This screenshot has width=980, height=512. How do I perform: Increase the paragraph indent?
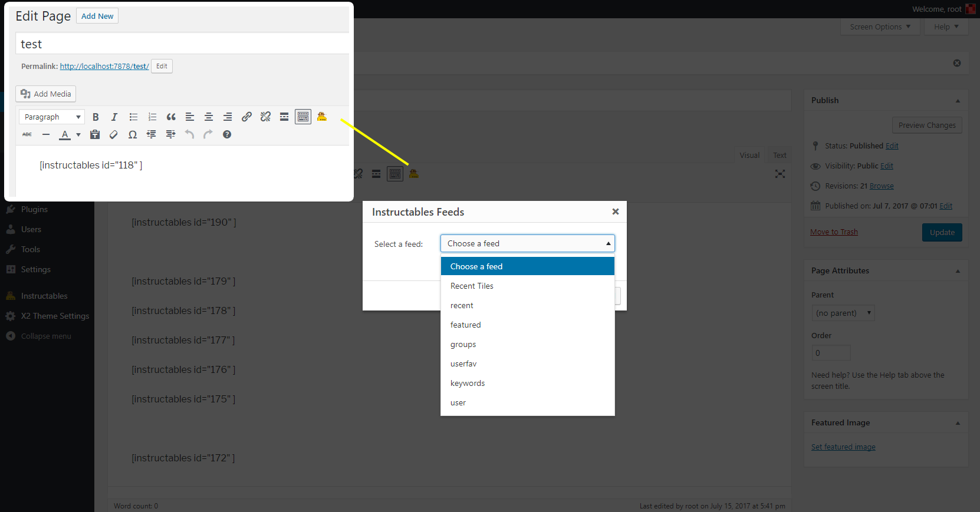click(170, 134)
